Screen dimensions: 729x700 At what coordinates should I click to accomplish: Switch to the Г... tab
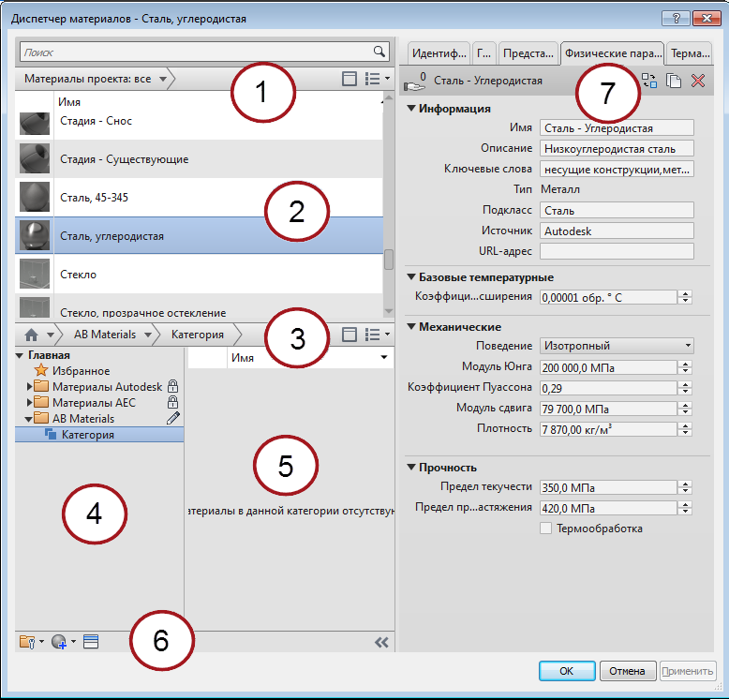click(x=484, y=53)
